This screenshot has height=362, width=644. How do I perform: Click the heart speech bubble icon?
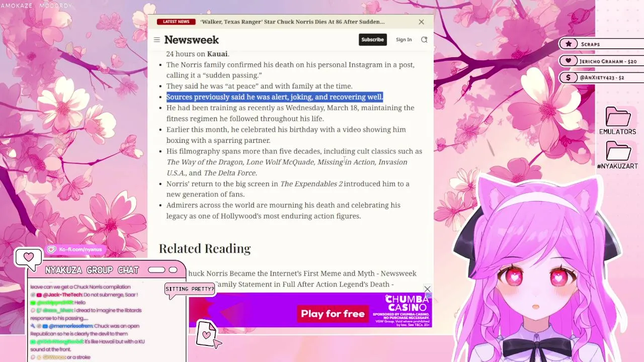(x=28, y=258)
